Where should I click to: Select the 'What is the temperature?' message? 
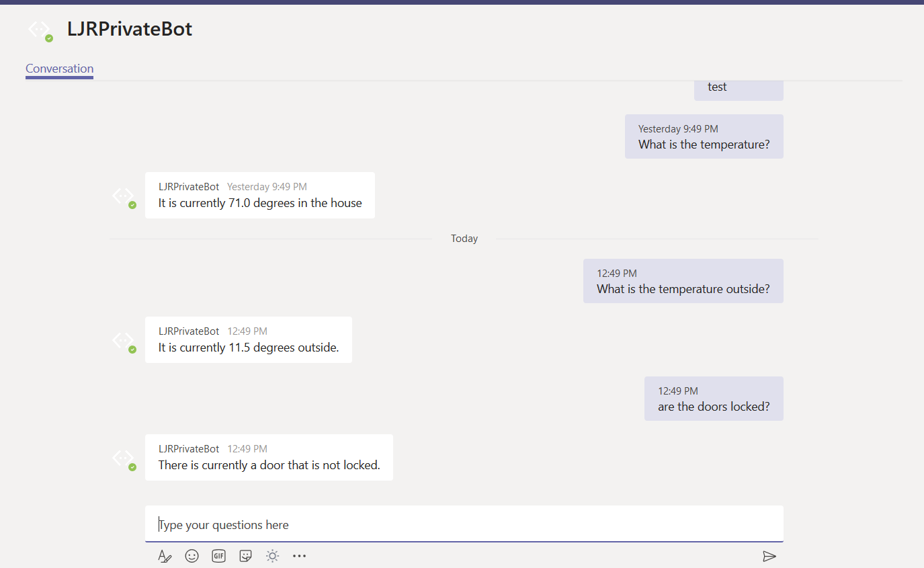[x=704, y=136]
